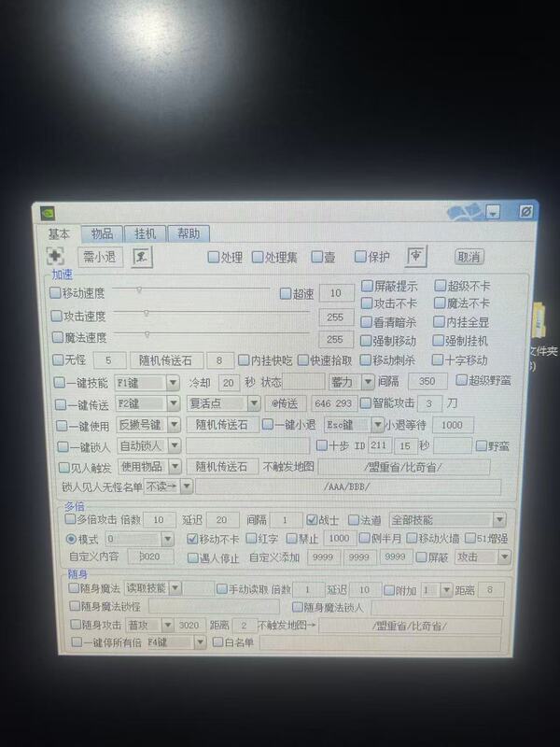The width and height of the screenshot is (560, 747).
Task: Check the 屏蔽提示 option
Action: [x=367, y=286]
